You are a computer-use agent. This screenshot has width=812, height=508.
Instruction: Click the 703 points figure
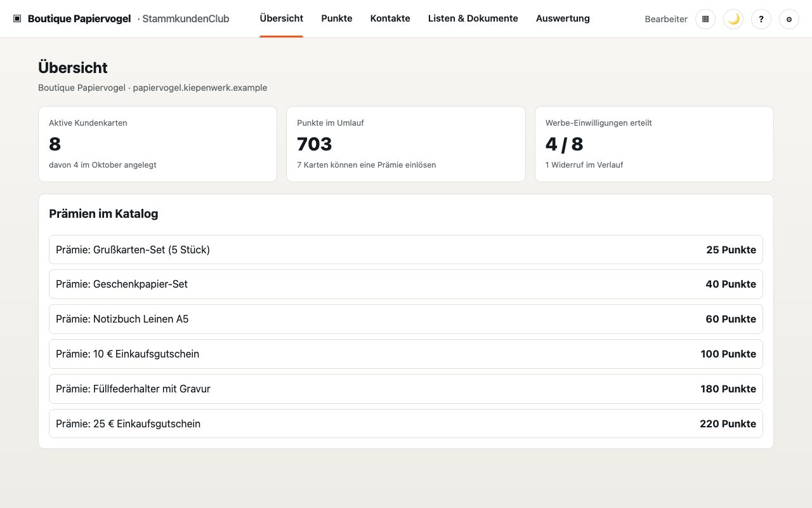pos(315,144)
